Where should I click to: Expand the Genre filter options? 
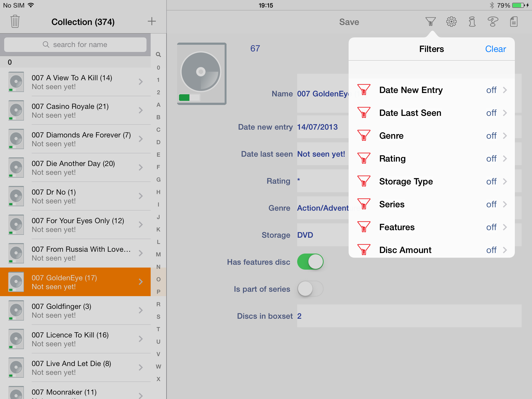[x=431, y=136]
